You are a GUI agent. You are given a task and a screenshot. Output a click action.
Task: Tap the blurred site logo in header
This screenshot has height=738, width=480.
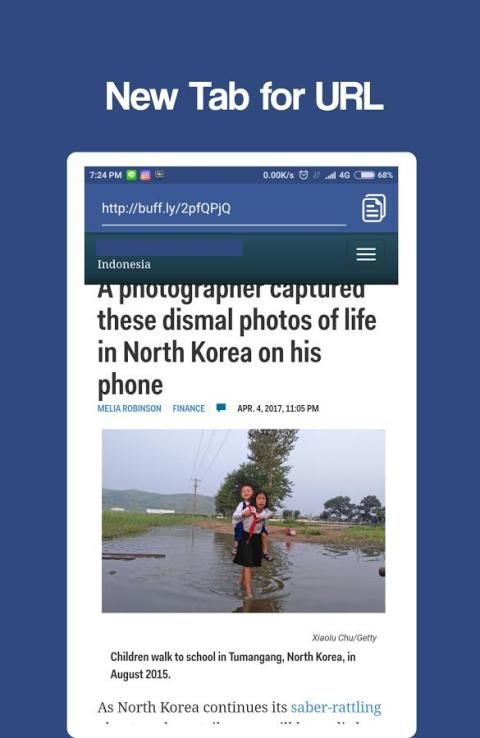[x=169, y=248]
